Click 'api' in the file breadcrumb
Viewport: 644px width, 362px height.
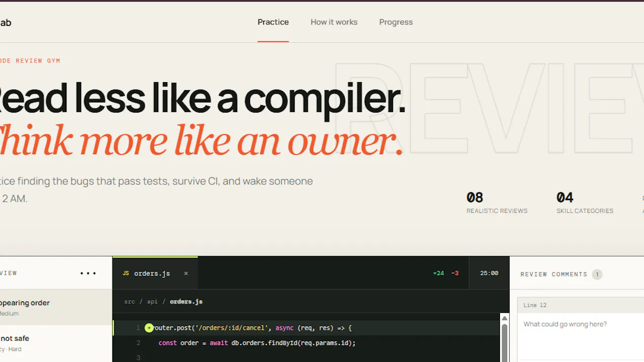click(x=152, y=302)
